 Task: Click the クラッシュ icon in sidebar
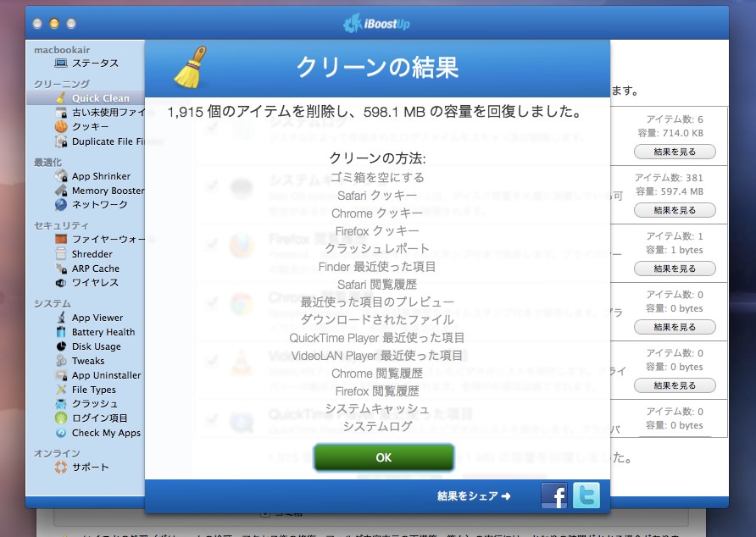(x=61, y=403)
